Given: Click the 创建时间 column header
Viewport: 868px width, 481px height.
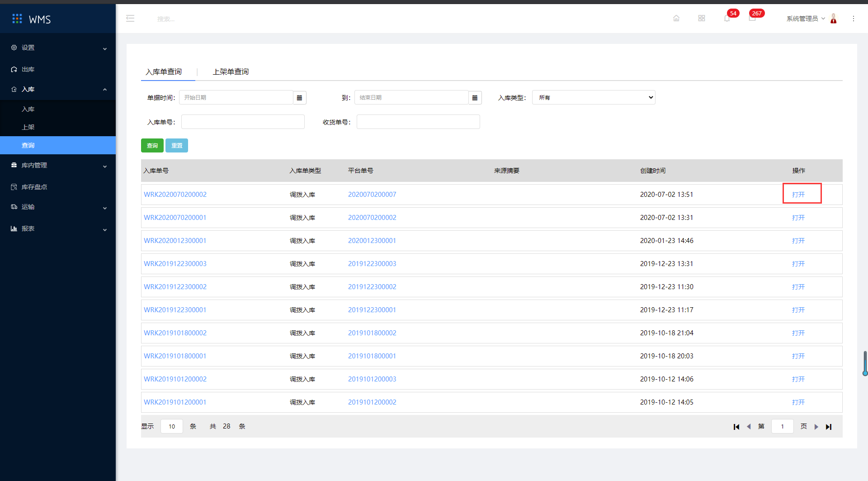Looking at the screenshot, I should click(653, 171).
